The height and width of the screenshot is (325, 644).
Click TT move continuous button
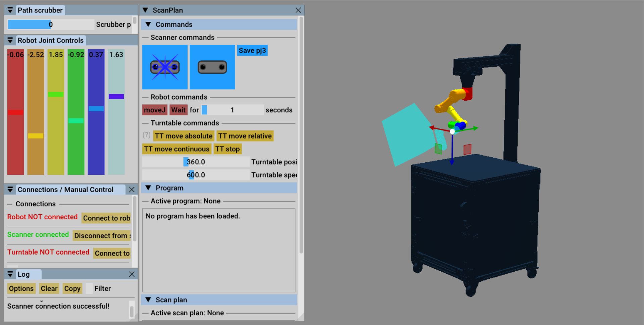click(177, 149)
